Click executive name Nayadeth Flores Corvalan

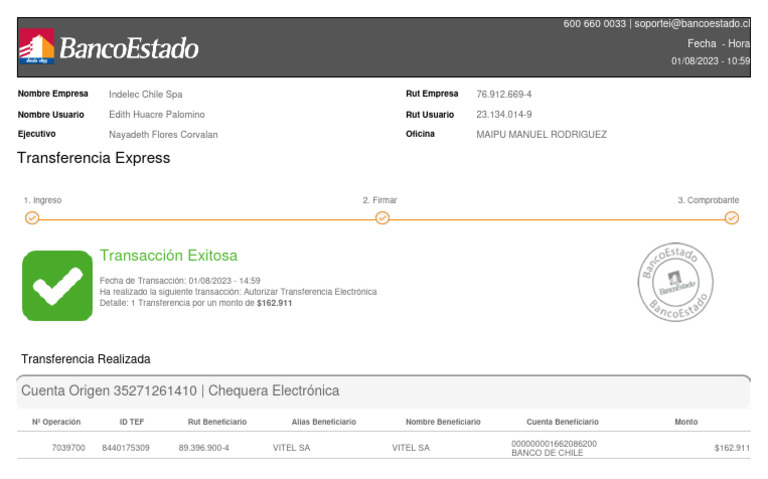click(163, 134)
